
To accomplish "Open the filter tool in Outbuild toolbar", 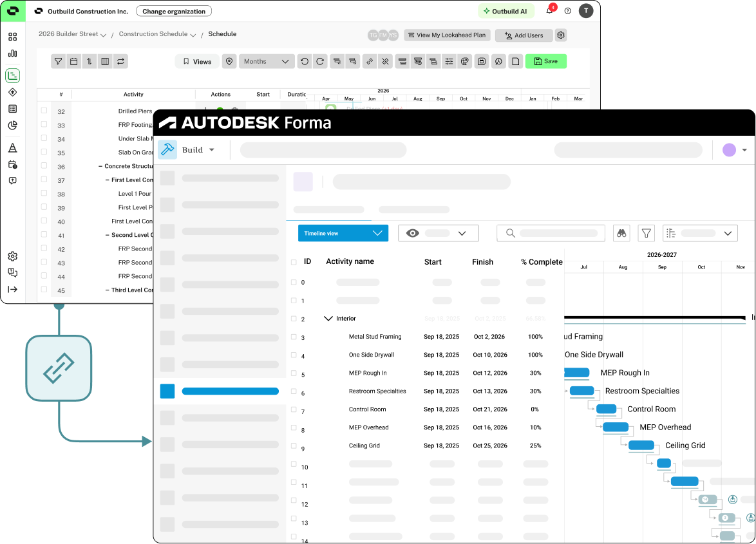I will click(59, 62).
